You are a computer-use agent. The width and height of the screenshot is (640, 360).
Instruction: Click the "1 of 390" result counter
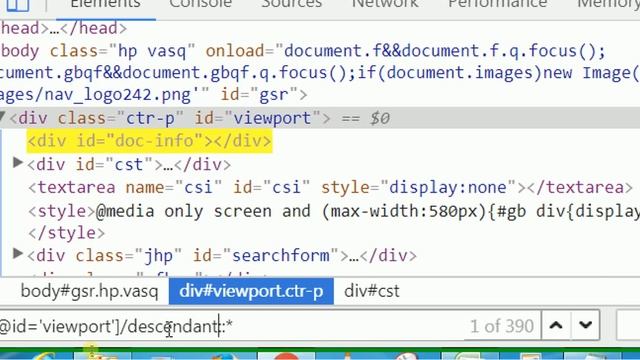(x=502, y=326)
